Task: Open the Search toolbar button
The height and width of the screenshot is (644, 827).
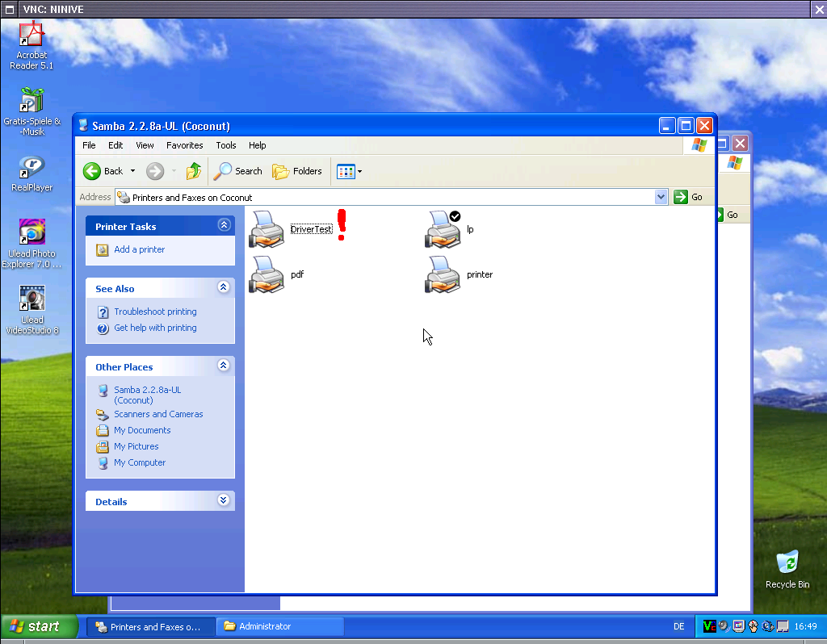Action: [238, 171]
